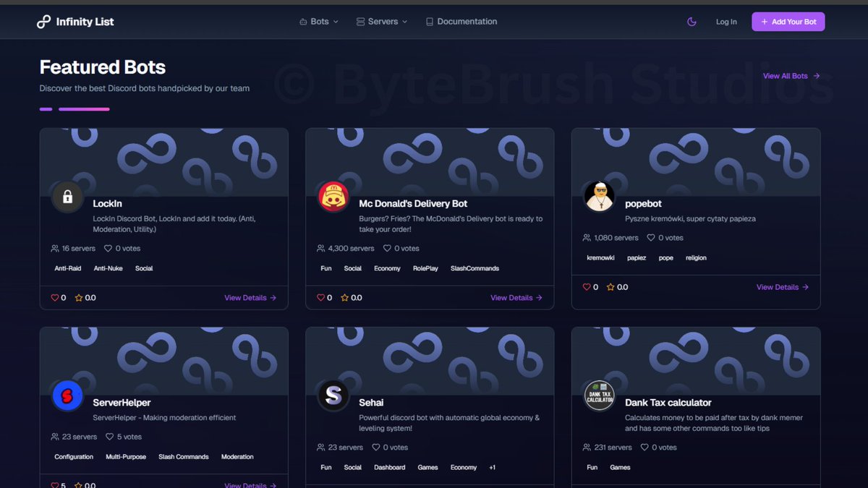868x488 pixels.
Task: Select the Slash Commands tag on ServerHelper
Action: pos(184,457)
